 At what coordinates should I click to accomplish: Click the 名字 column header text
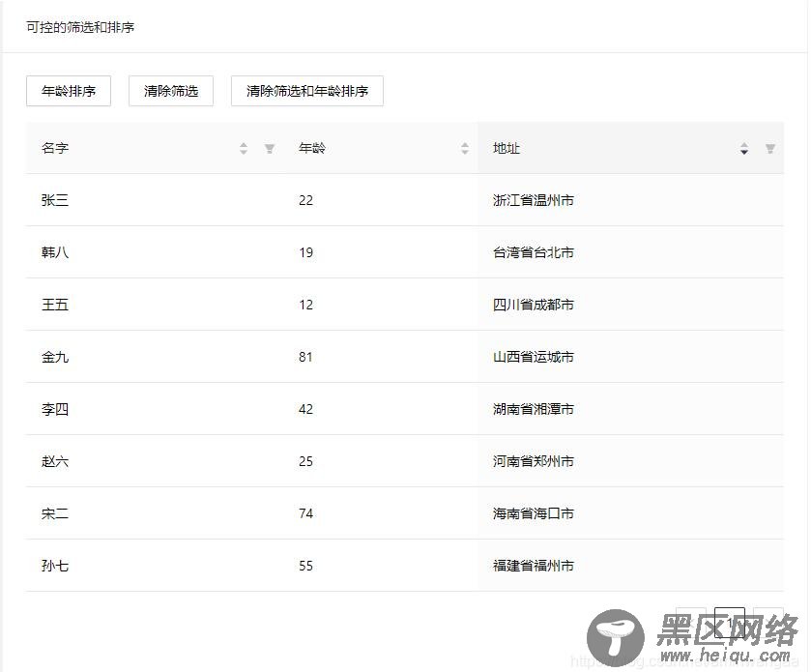(55, 149)
